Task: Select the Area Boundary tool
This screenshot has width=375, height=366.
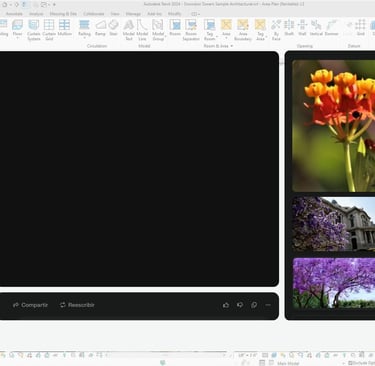Action: (x=243, y=30)
